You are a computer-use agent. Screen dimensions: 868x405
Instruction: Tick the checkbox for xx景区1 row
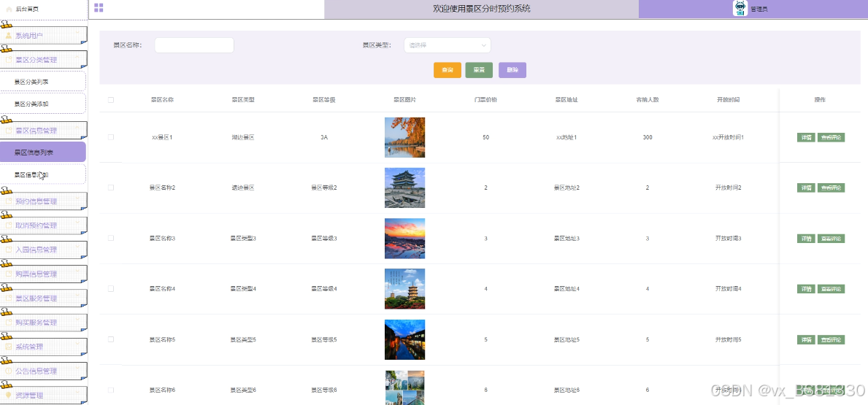(x=111, y=136)
